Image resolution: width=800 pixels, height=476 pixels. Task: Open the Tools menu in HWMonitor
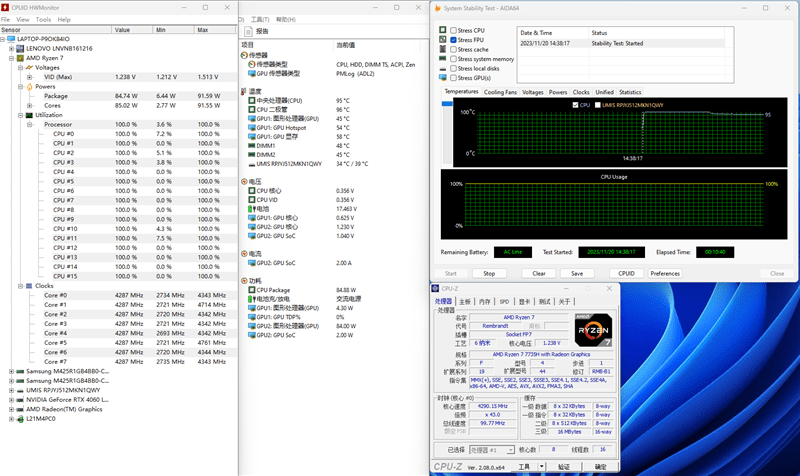coord(43,19)
